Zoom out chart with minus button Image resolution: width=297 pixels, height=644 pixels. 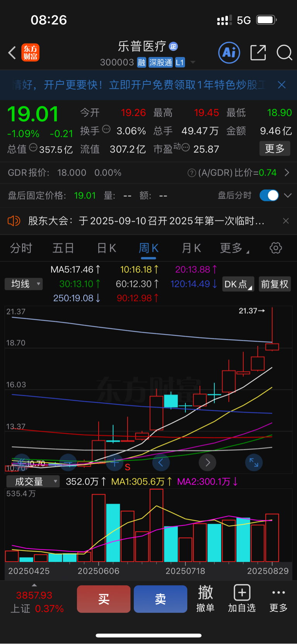click(68, 462)
